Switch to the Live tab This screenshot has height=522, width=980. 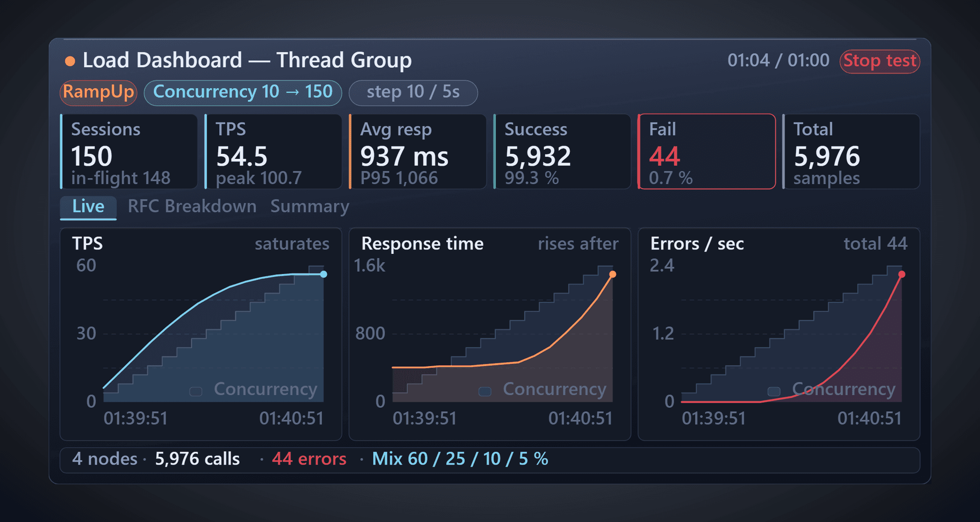click(x=88, y=207)
